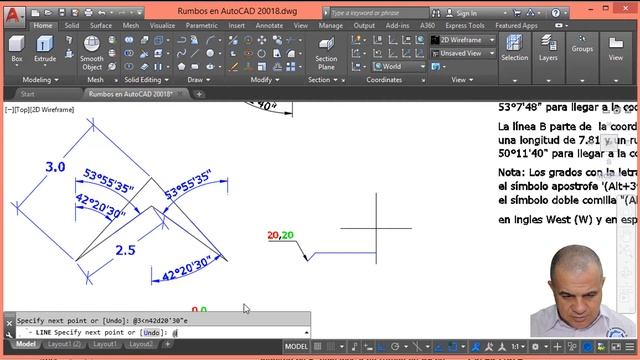Expand the Modeling panel
640x360 pixels.
40,80
